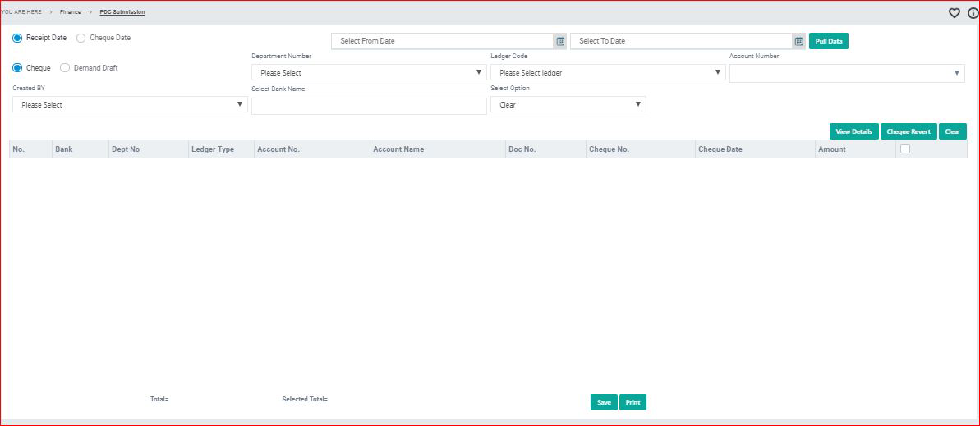Open the Created BY dropdown
Screen dimensions: 980x426
click(x=130, y=105)
